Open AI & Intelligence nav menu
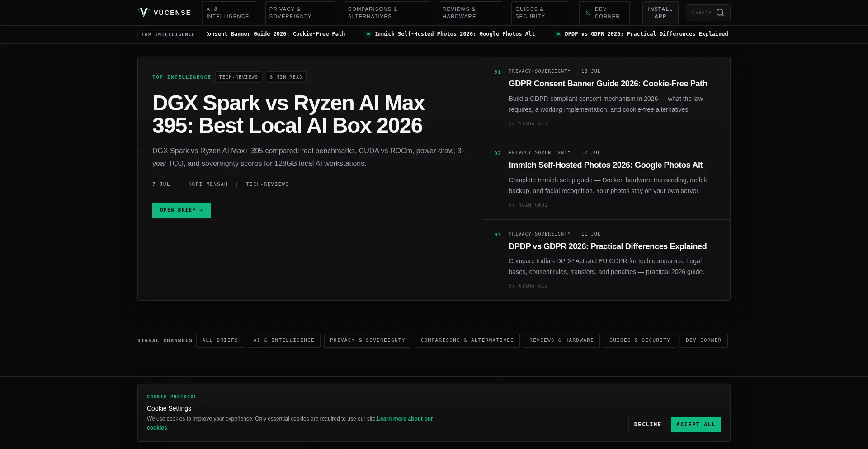Screen dimensions: 868x449 (229, 13)
